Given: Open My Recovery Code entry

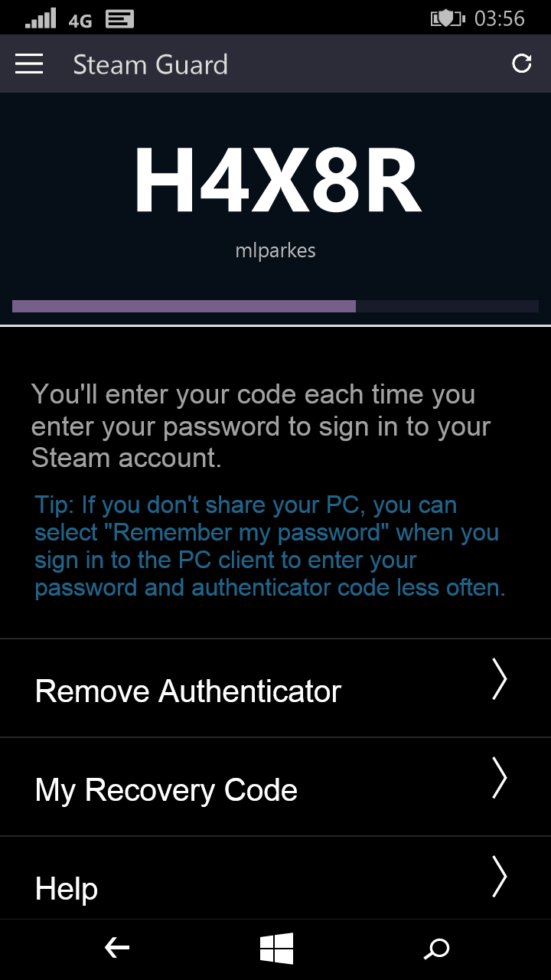Looking at the screenshot, I should [x=275, y=787].
